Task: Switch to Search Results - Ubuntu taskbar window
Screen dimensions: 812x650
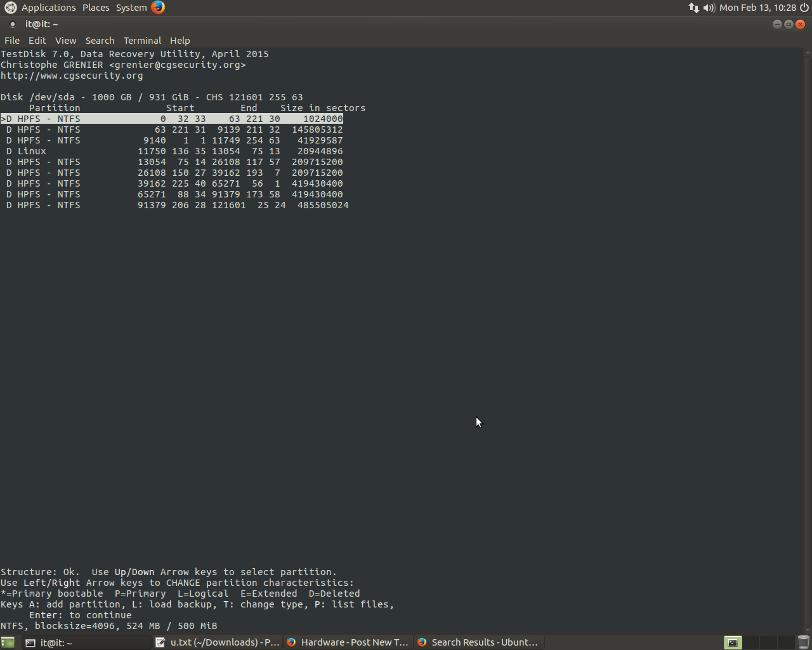Action: coord(479,642)
